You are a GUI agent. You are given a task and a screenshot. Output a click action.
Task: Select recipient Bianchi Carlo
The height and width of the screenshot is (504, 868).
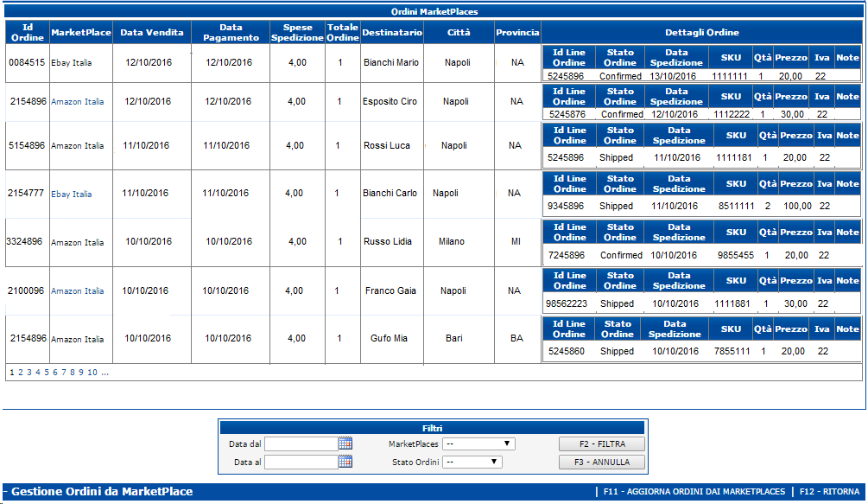(x=390, y=194)
